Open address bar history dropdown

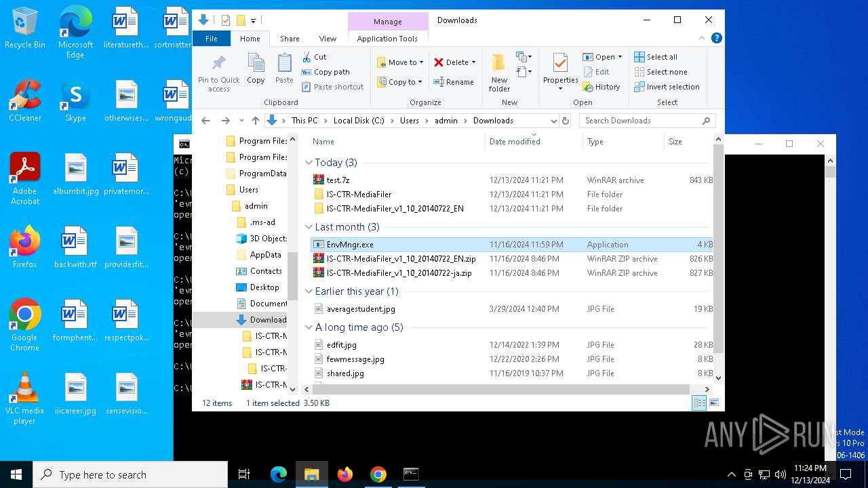point(553,121)
